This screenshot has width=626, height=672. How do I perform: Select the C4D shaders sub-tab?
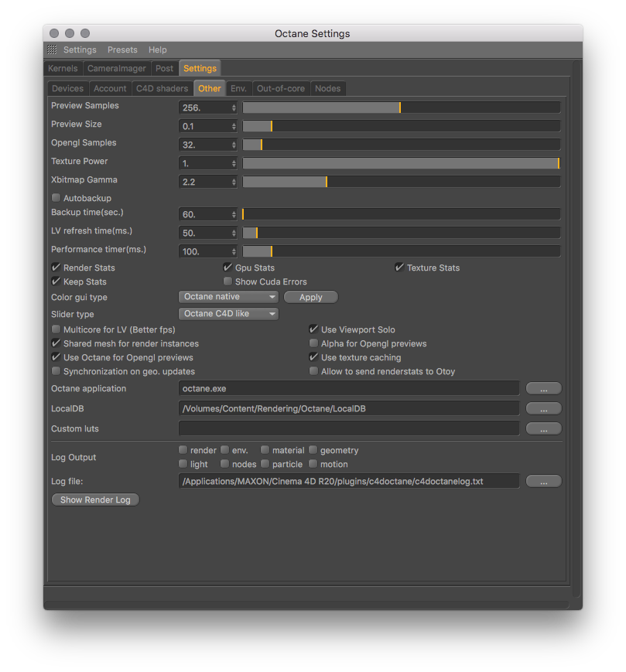(162, 88)
